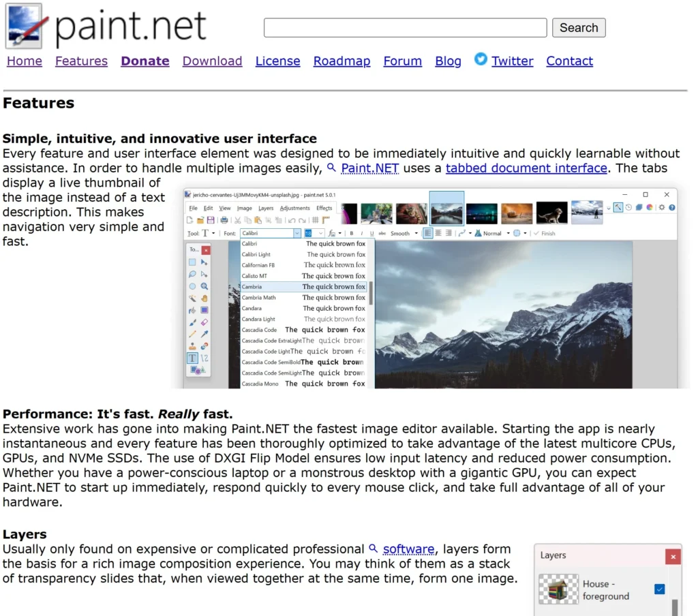Click the Print icon
698x616 pixels.
click(x=224, y=220)
